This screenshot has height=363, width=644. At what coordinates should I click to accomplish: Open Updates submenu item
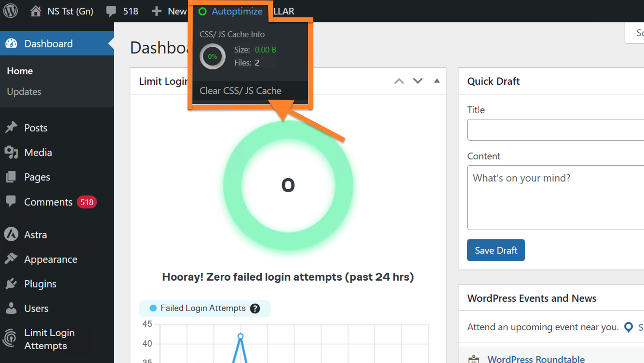[24, 91]
